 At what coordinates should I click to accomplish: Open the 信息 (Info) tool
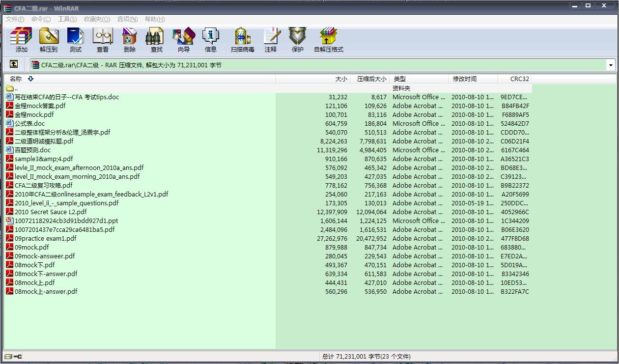tap(211, 37)
